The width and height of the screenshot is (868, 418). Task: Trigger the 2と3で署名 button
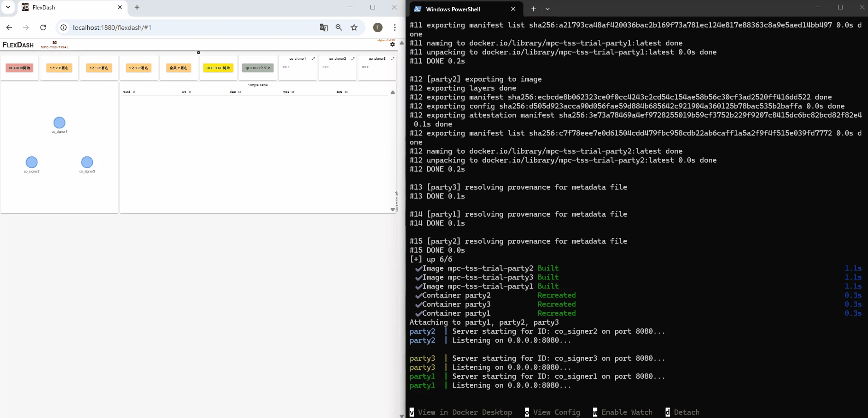(x=139, y=68)
